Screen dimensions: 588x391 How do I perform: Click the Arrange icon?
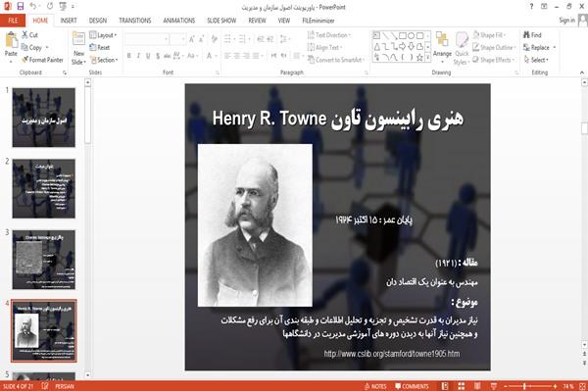click(x=442, y=40)
